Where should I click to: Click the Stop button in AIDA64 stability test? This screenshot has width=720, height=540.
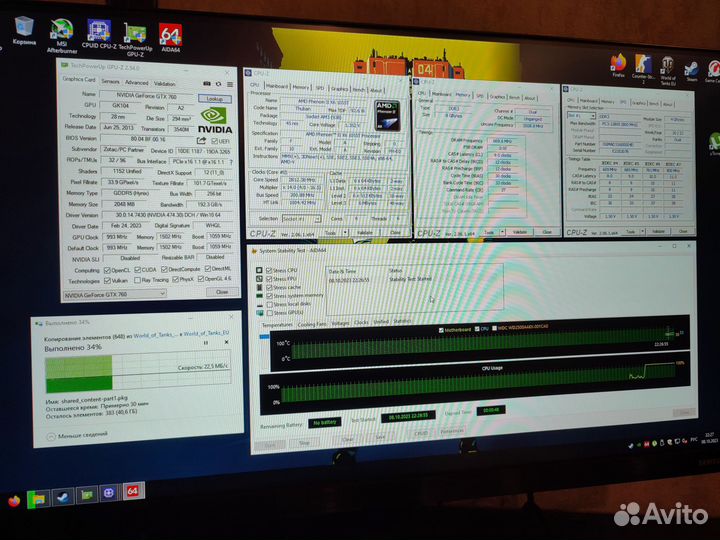tap(304, 444)
